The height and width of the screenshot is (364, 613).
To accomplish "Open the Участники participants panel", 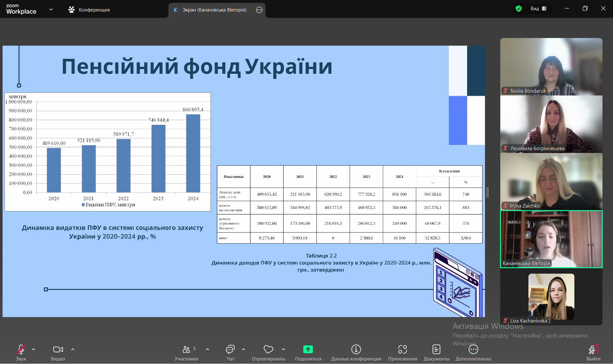I will pyautogui.click(x=186, y=350).
